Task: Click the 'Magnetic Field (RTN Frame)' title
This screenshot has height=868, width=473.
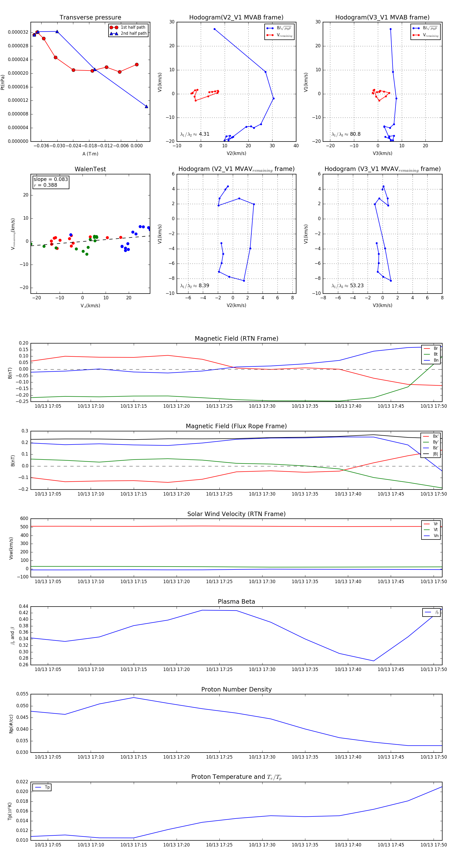Action: tap(236, 339)
